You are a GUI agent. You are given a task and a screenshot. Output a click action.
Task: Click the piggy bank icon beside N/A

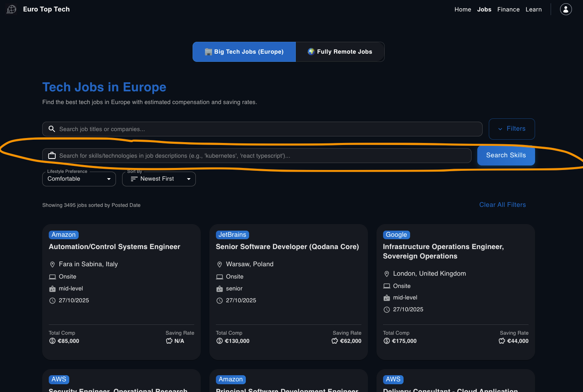[169, 341]
